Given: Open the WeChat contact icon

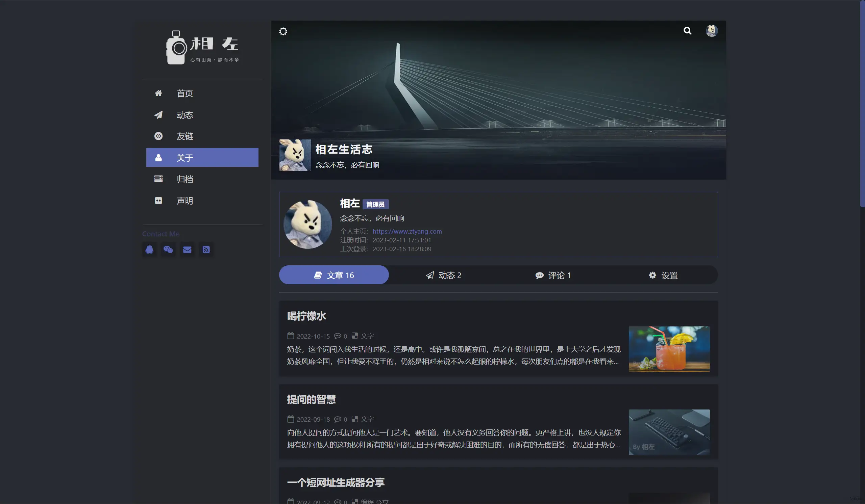Looking at the screenshot, I should coord(168,249).
